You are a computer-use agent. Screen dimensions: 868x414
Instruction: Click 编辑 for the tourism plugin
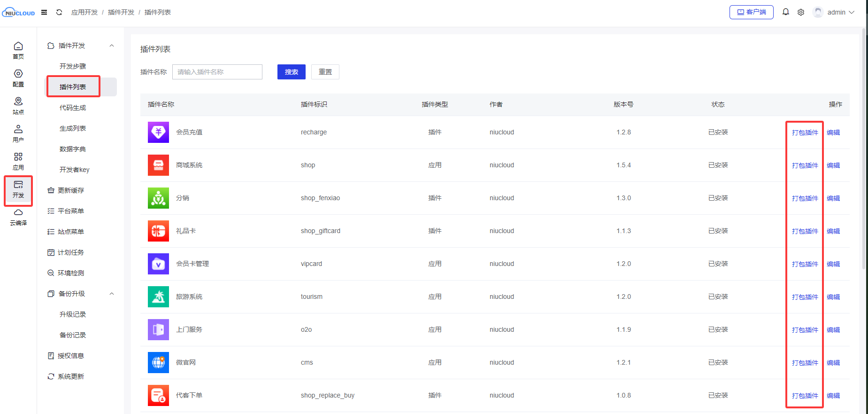[x=833, y=297]
